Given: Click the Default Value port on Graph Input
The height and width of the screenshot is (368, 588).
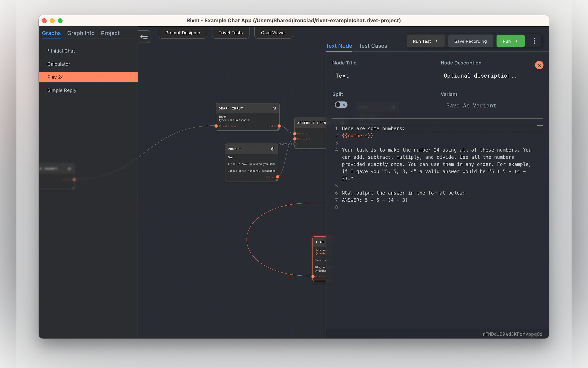Looking at the screenshot, I should pos(216,126).
